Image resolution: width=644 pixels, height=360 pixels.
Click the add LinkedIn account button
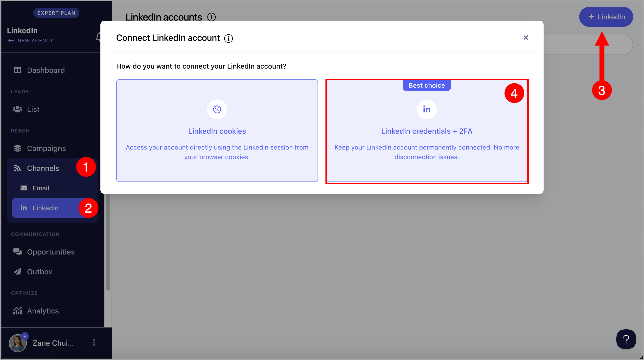pyautogui.click(x=606, y=17)
